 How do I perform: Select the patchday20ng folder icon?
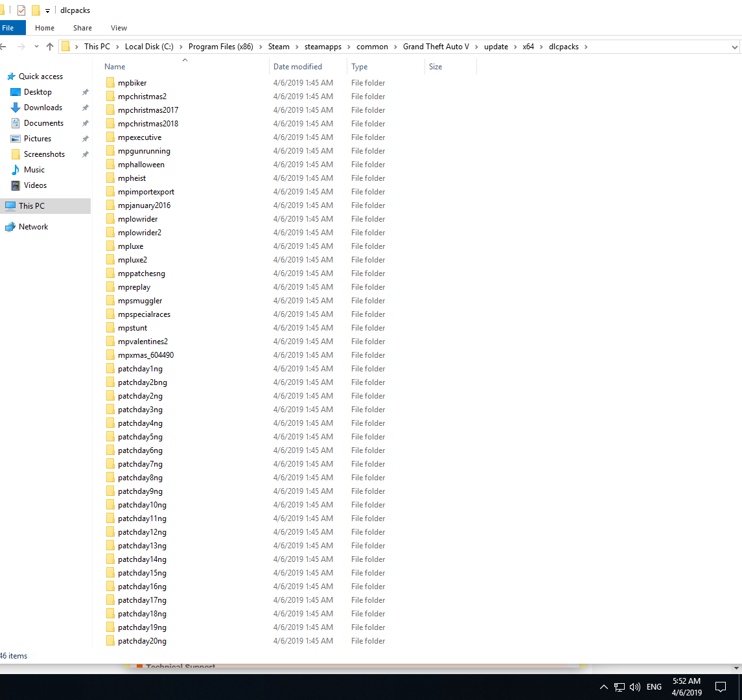click(x=110, y=641)
